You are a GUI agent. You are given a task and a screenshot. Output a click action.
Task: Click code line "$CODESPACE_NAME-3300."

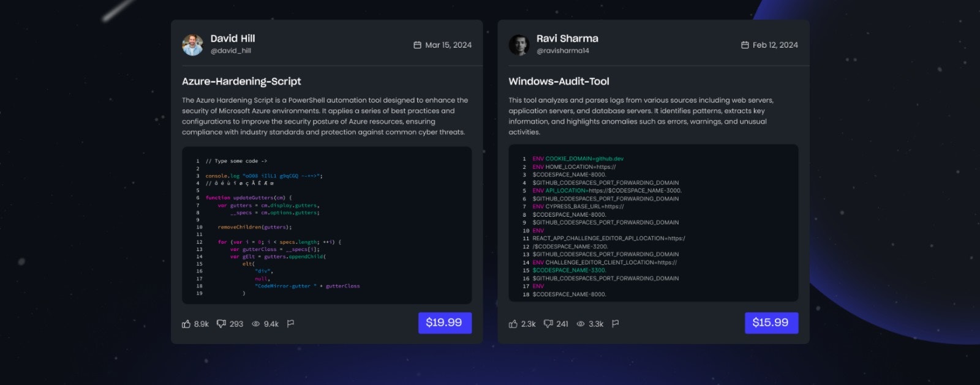(569, 270)
